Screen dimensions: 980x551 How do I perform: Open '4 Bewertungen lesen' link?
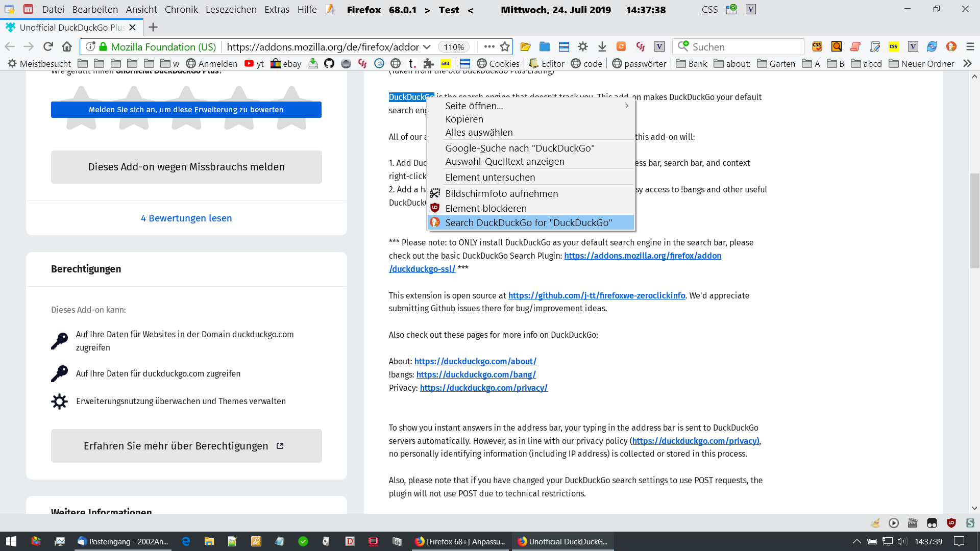pyautogui.click(x=186, y=218)
